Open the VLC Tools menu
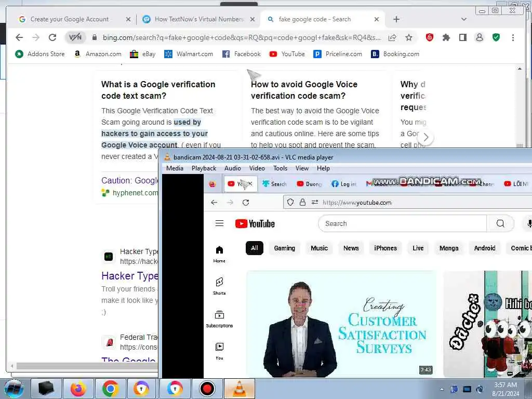Image resolution: width=532 pixels, height=399 pixels. click(x=280, y=168)
